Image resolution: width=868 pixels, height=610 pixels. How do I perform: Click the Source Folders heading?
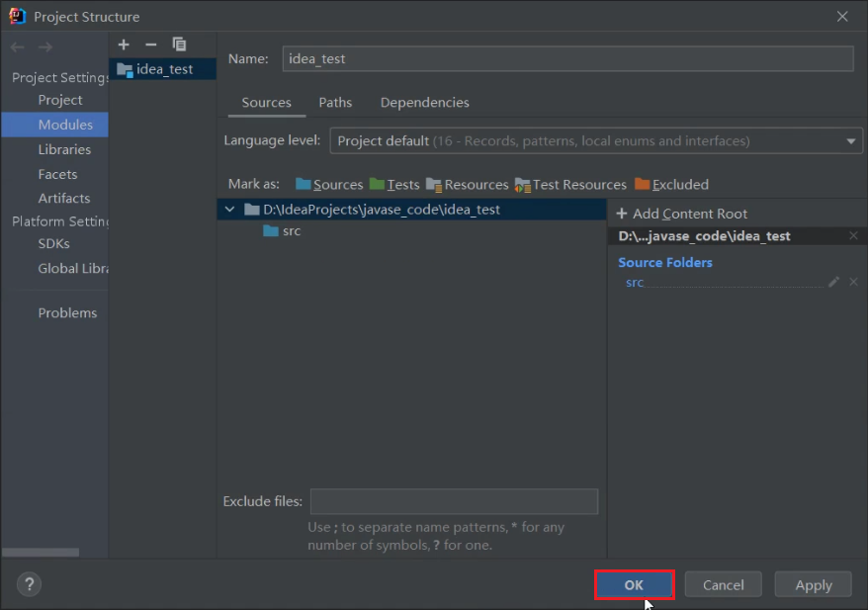664,262
